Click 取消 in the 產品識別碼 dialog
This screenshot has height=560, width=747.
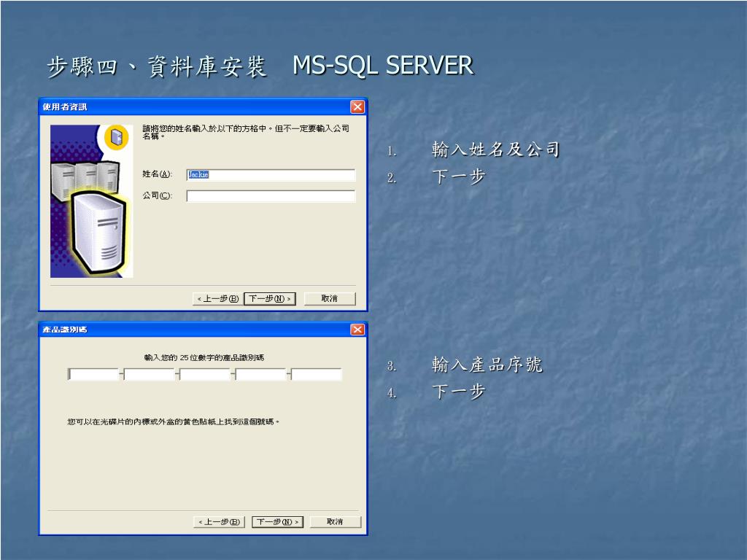point(336,522)
